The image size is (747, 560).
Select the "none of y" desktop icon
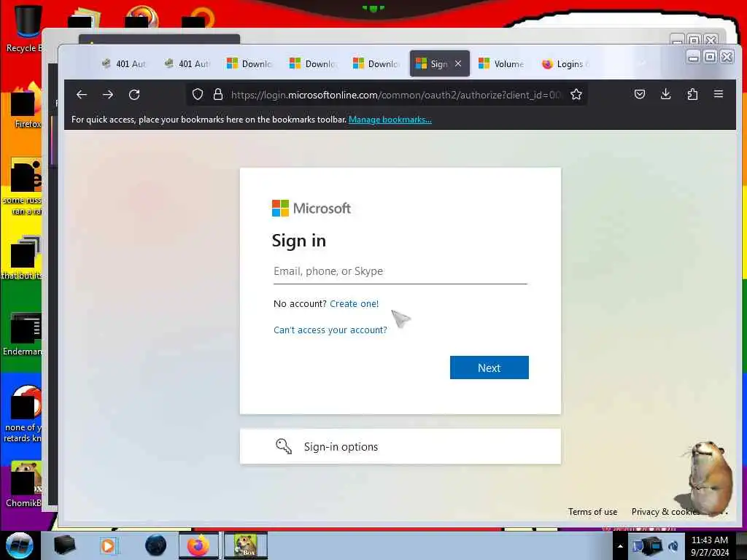click(x=23, y=414)
